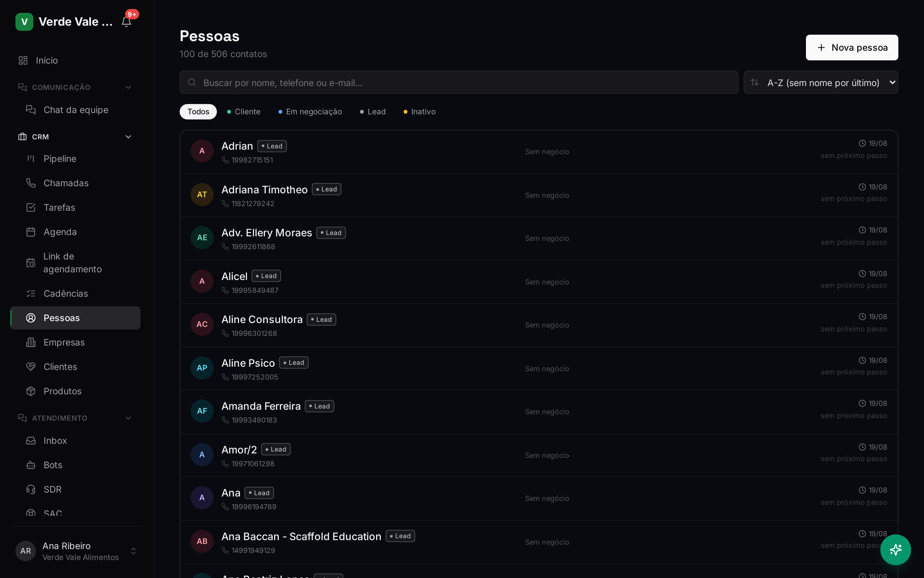Open the Inbox
Viewport: 924px width, 578px height.
(76, 441)
